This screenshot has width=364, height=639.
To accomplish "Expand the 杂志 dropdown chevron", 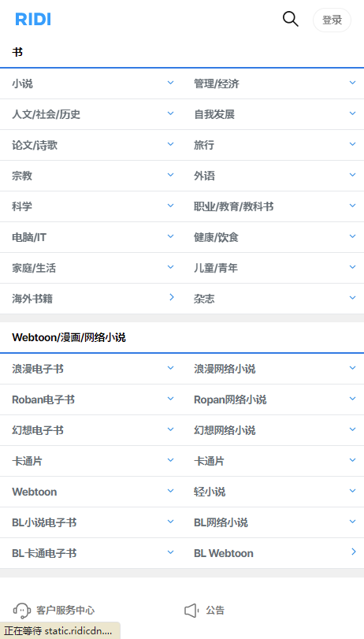I will [353, 298].
